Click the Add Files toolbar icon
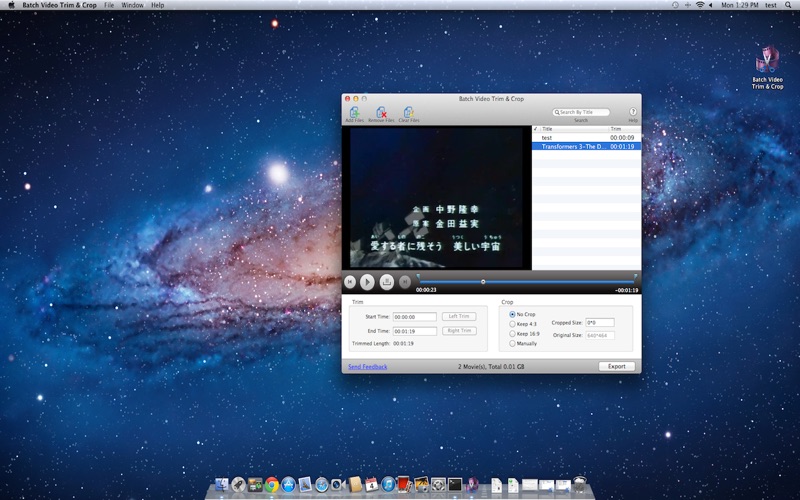The width and height of the screenshot is (800, 500). pos(354,113)
